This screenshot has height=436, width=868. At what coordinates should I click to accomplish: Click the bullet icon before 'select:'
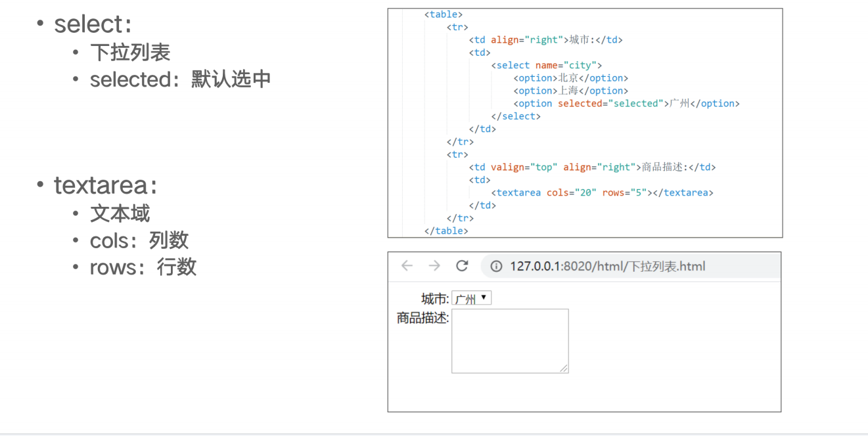click(40, 24)
